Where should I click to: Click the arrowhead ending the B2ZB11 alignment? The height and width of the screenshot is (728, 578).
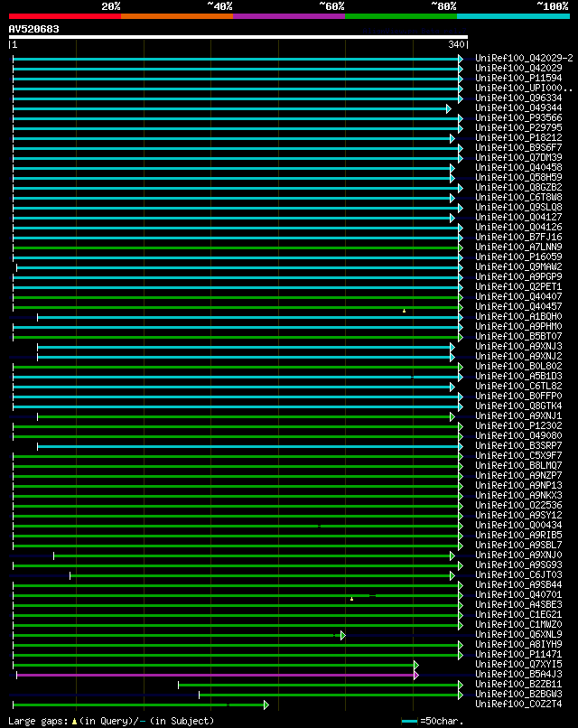coord(461,685)
